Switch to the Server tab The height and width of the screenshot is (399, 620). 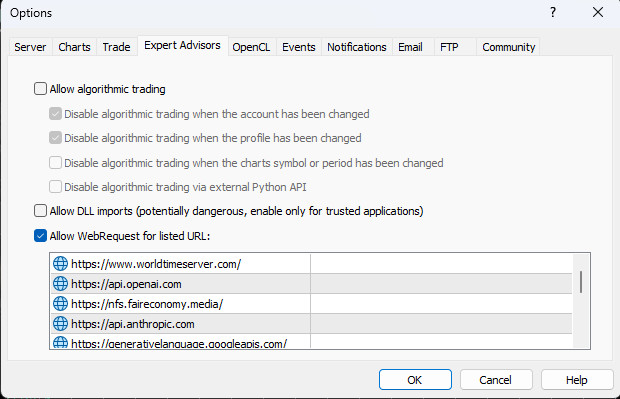tap(30, 47)
